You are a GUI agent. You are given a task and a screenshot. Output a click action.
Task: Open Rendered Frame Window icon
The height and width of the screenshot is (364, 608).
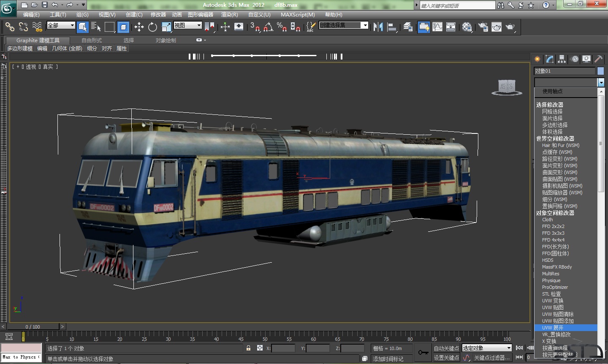click(x=497, y=27)
